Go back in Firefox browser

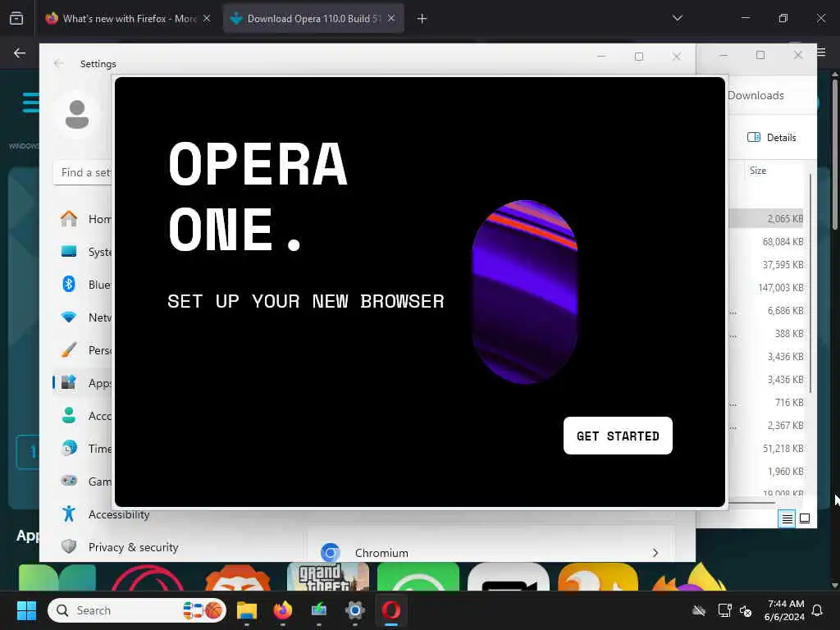tap(20, 53)
